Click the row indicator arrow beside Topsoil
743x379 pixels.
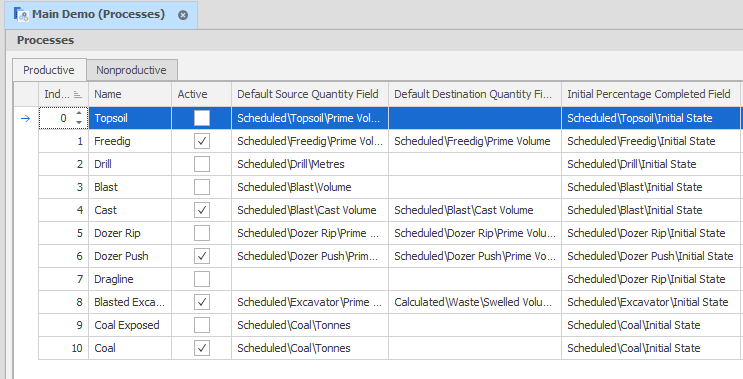coord(26,118)
